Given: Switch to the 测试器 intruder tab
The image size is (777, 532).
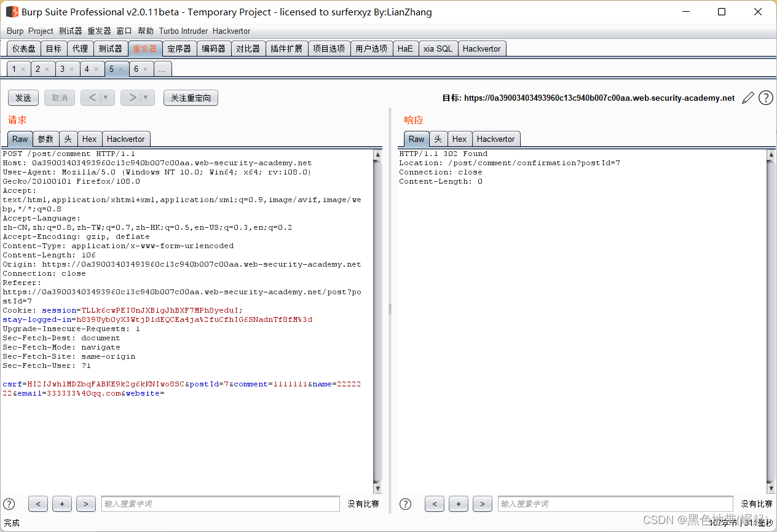Looking at the screenshot, I should 111,49.
